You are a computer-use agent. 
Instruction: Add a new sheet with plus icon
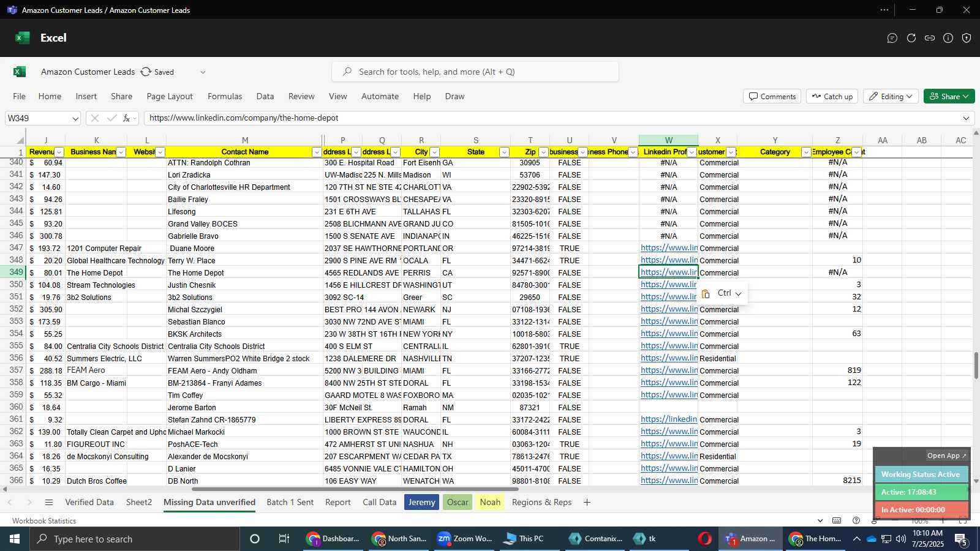click(x=587, y=503)
